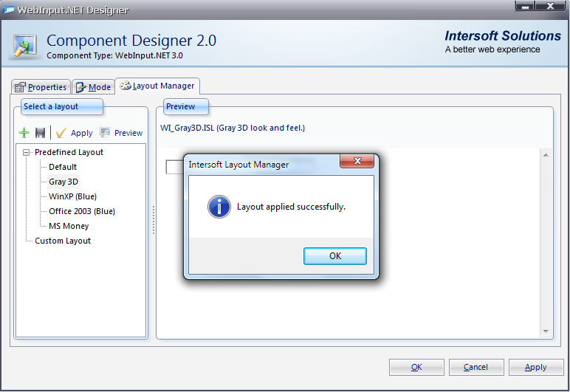Image resolution: width=570 pixels, height=392 pixels.
Task: Select the Layout Manager tab
Action: coord(157,86)
